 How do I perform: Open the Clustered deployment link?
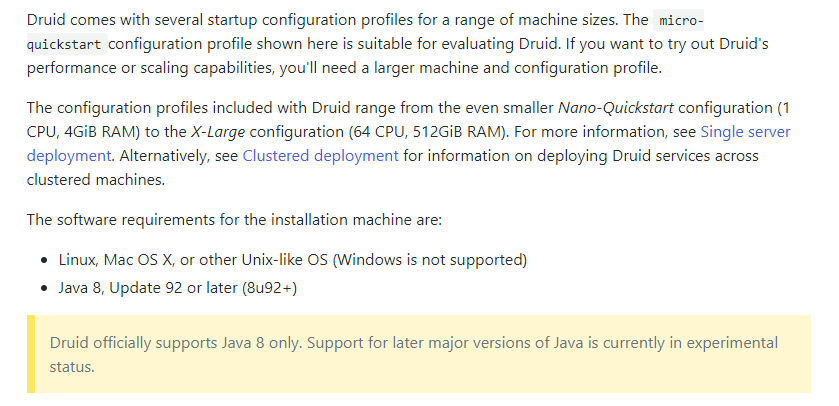[321, 156]
